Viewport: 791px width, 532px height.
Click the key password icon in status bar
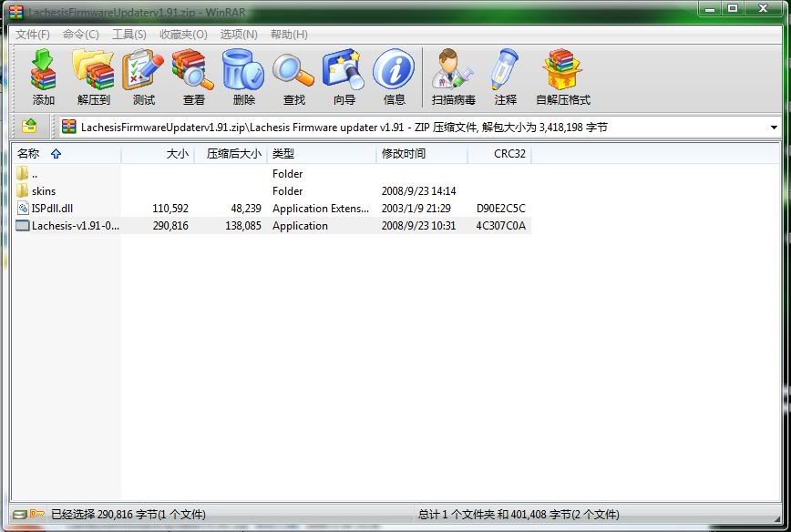click(37, 514)
